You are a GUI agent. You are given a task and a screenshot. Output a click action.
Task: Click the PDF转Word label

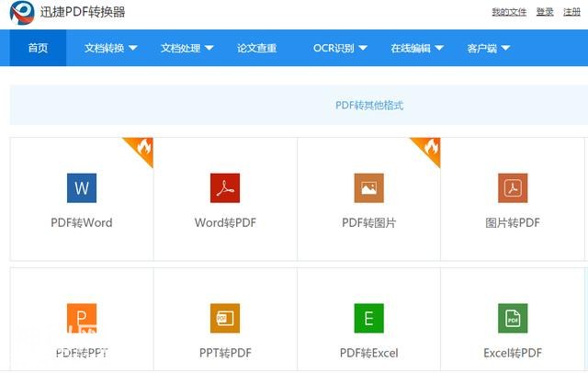[82, 222]
